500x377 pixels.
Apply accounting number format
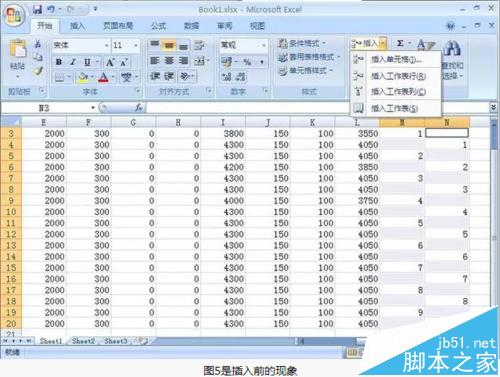pyautogui.click(x=226, y=62)
